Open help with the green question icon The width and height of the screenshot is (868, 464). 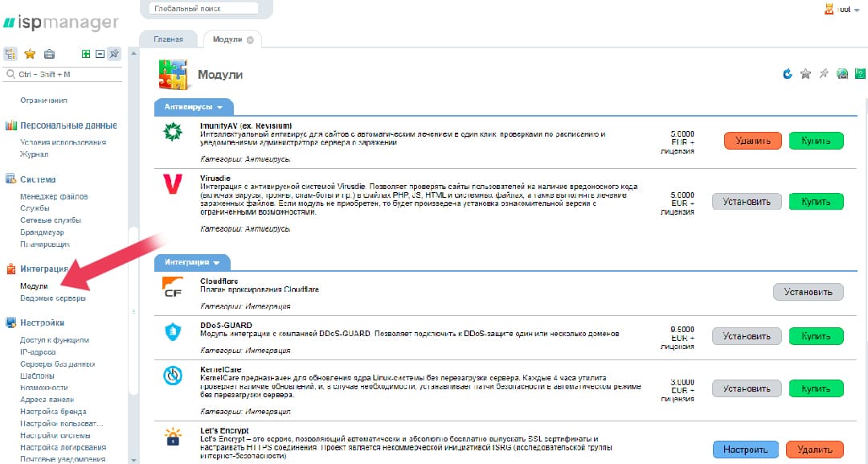pos(860,74)
